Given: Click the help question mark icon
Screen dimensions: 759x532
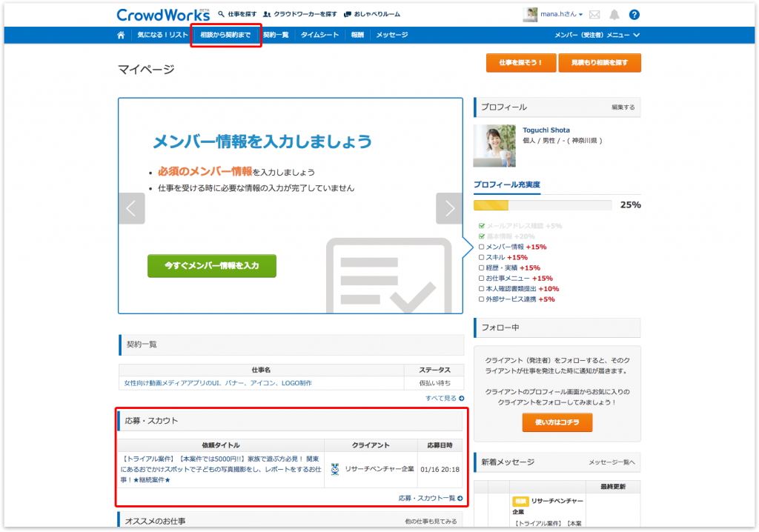Looking at the screenshot, I should pos(634,14).
